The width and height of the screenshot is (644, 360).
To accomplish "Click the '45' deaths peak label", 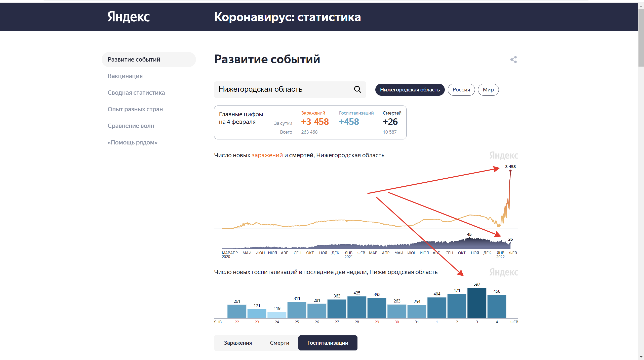I will 469,234.
